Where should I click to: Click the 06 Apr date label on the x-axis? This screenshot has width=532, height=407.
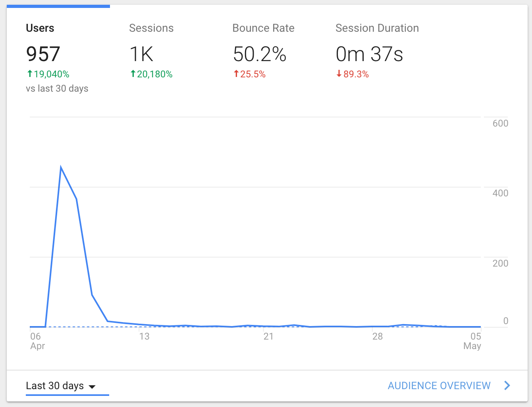click(37, 341)
